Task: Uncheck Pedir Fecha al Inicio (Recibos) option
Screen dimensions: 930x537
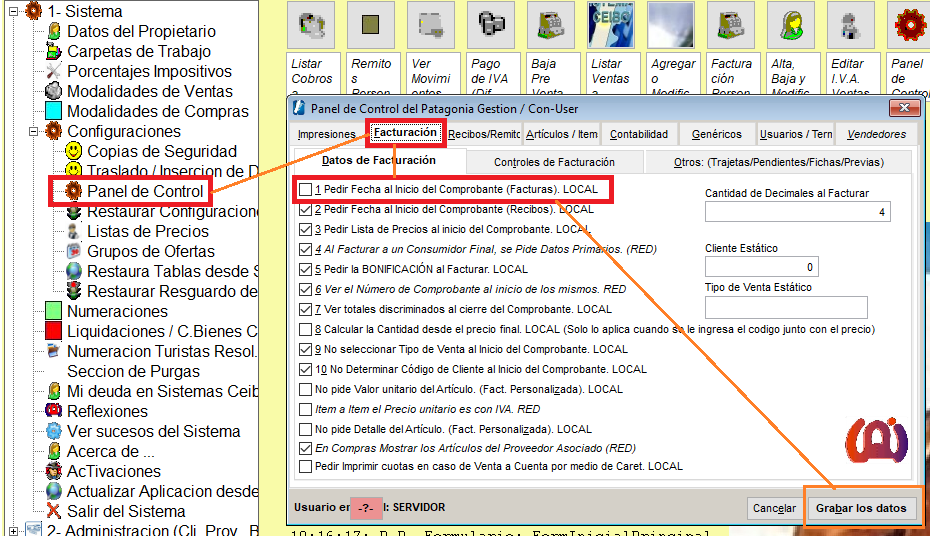Action: coord(305,209)
